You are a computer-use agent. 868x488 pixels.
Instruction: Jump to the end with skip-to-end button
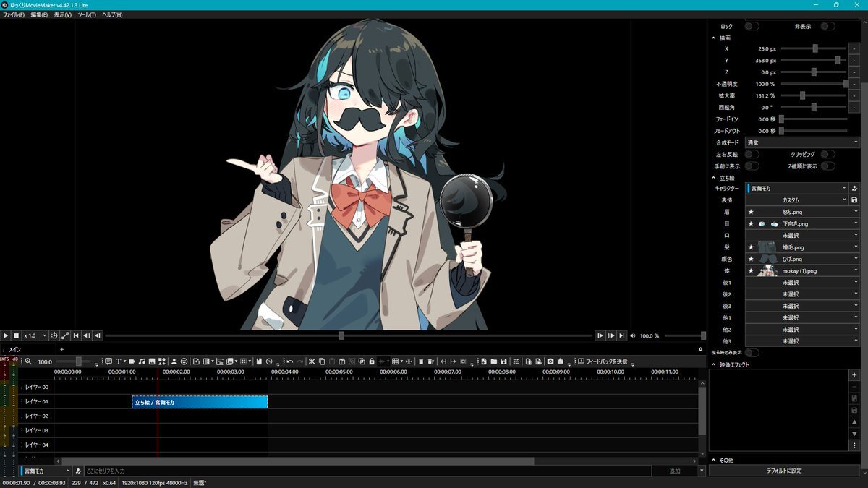pyautogui.click(x=622, y=335)
